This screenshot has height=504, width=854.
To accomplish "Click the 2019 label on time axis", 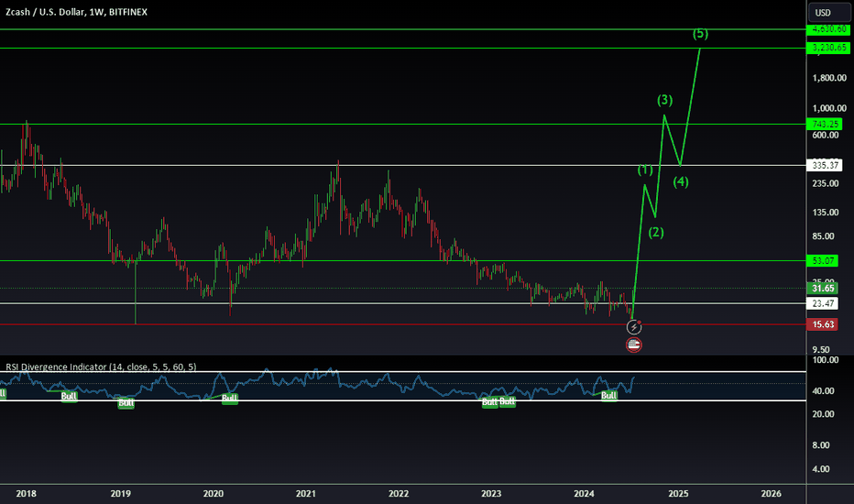I will [120, 494].
